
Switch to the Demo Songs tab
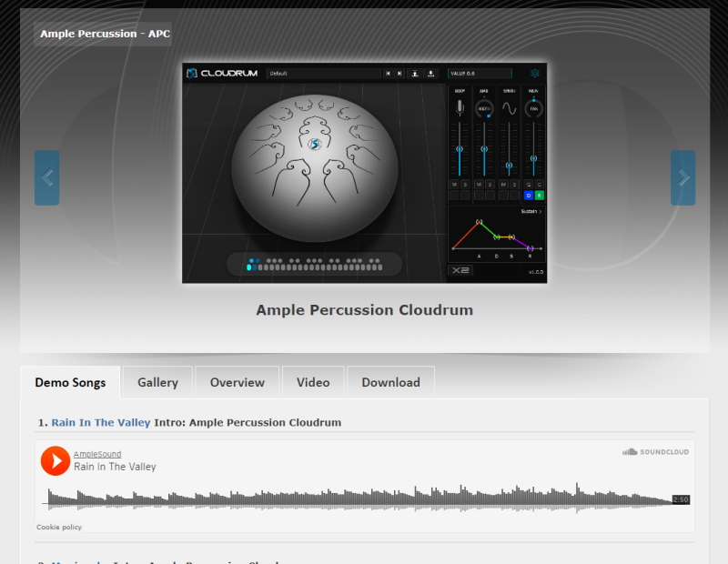pyautogui.click(x=70, y=382)
